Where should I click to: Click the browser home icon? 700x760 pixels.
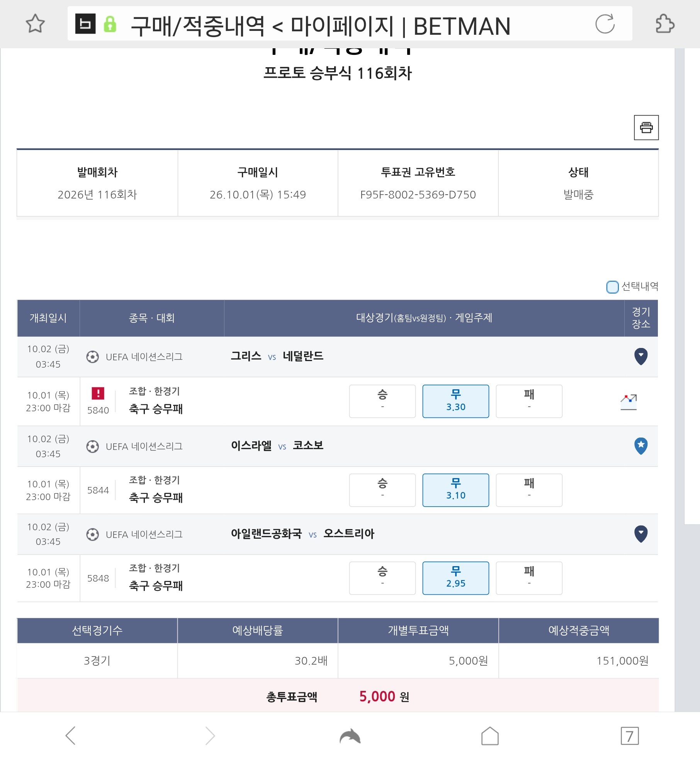point(490,736)
